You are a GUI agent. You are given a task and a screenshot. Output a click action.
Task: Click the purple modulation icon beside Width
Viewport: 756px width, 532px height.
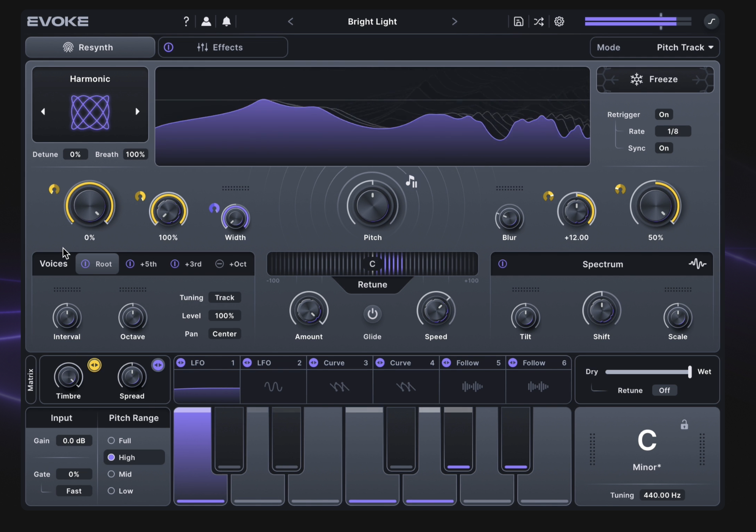(x=214, y=208)
